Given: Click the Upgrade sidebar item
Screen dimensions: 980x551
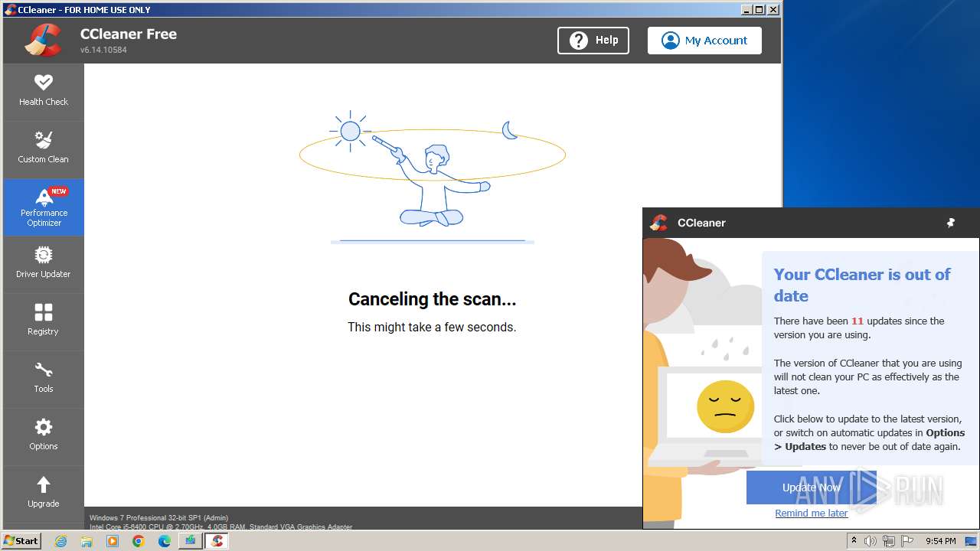Looking at the screenshot, I should 44,494.
